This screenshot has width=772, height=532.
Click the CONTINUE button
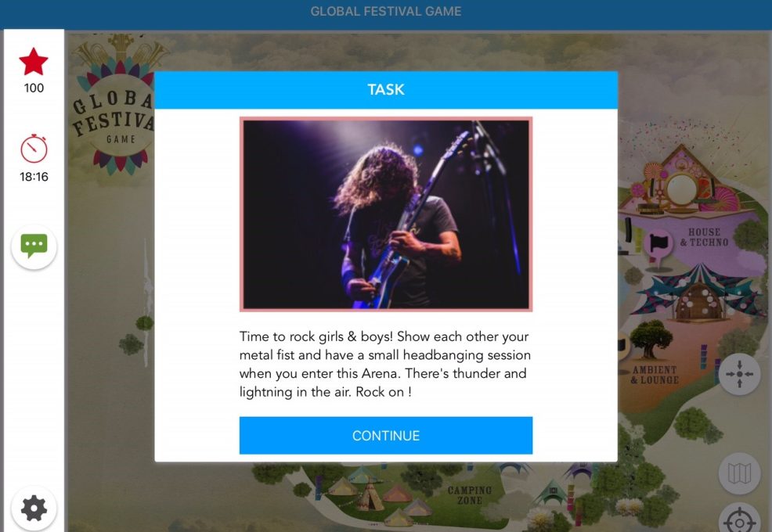click(x=386, y=436)
